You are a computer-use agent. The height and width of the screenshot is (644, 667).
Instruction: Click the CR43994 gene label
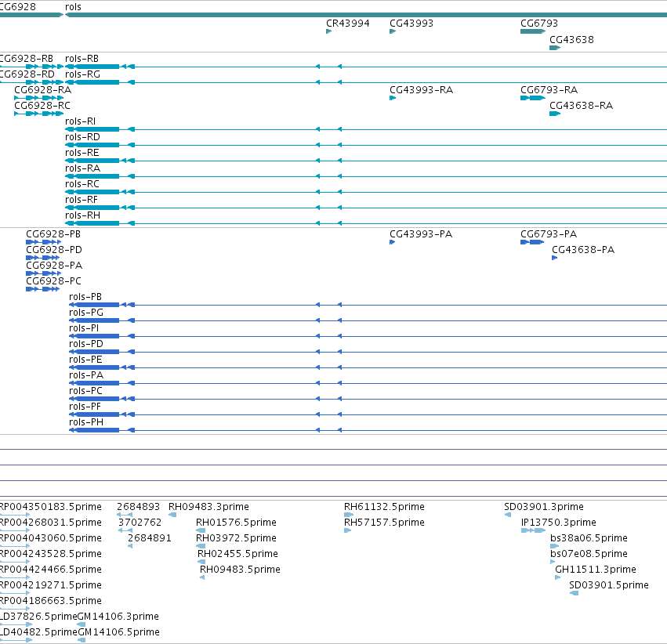pos(347,24)
